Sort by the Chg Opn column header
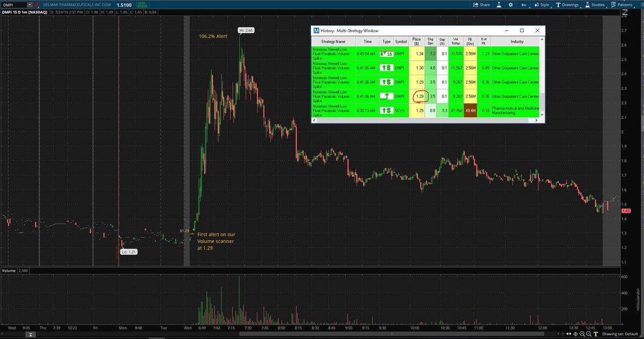 (x=430, y=41)
